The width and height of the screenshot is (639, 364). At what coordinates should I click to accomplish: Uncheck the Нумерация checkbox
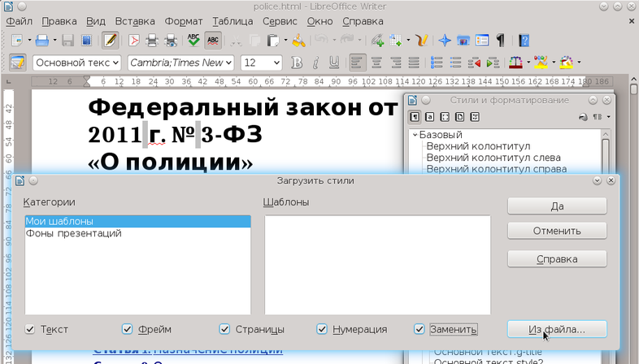[x=322, y=329]
